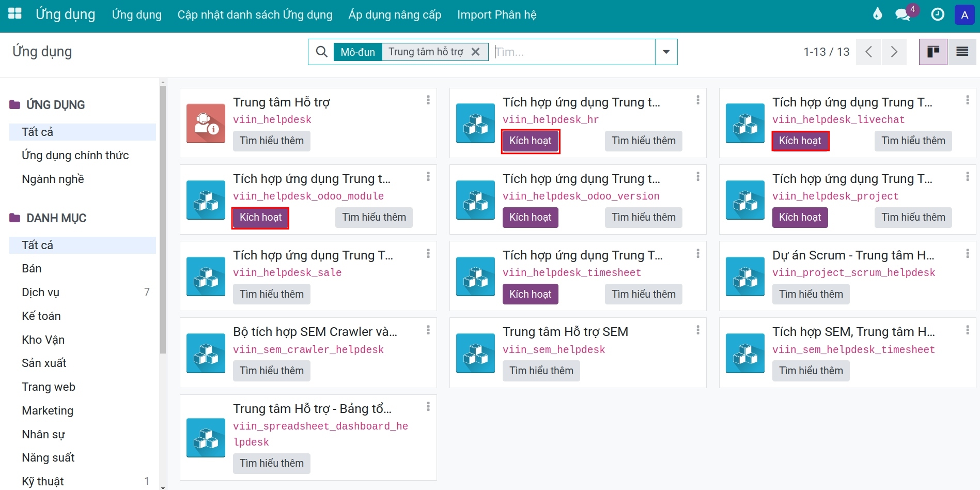Go to the previous page arrow

(868, 52)
